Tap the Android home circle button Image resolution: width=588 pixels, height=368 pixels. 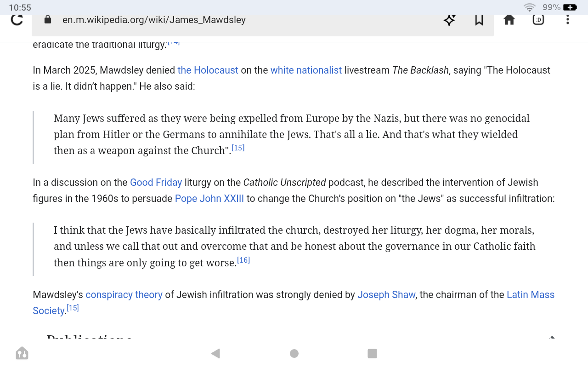[294, 353]
